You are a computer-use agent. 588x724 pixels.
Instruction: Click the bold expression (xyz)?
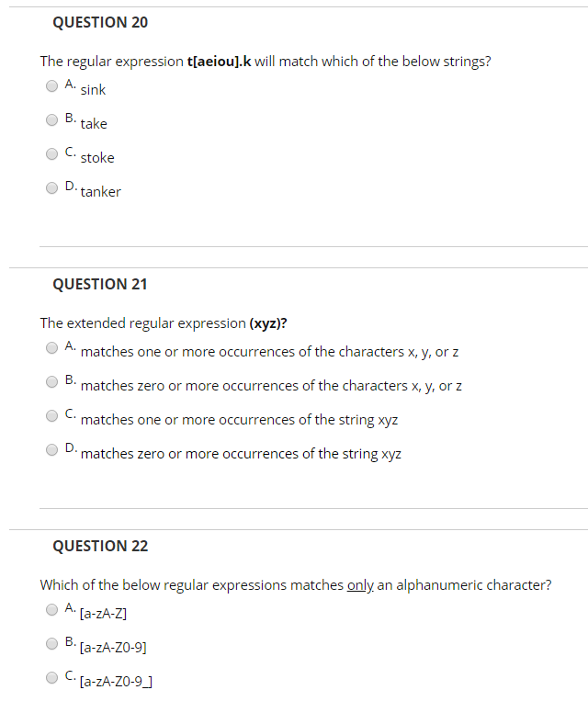268,323
